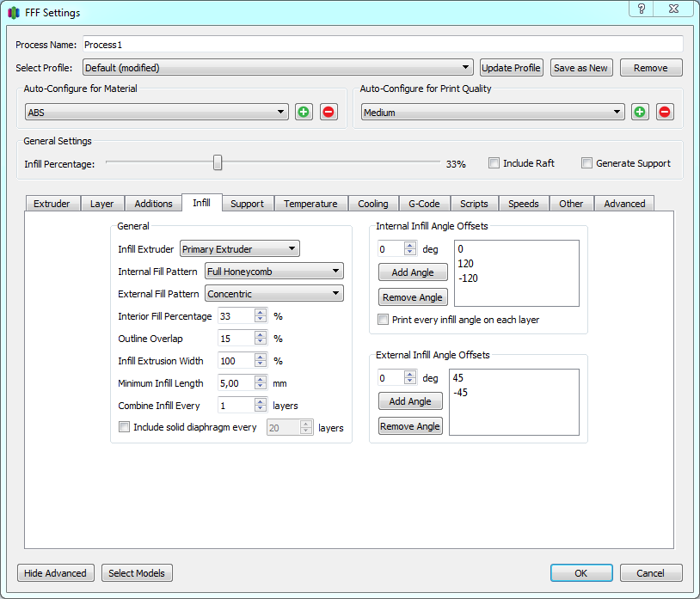Click internal infill angle degree field
The height and width of the screenshot is (599, 700).
(391, 249)
